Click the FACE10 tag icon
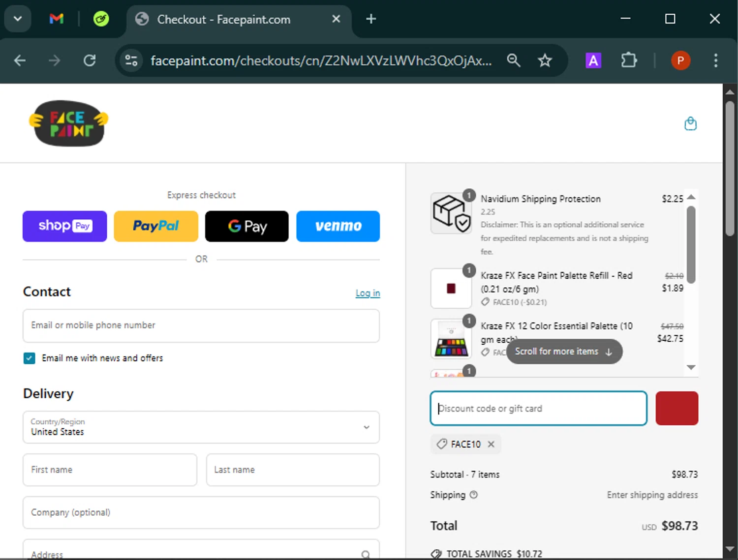738x560 pixels. coord(442,444)
